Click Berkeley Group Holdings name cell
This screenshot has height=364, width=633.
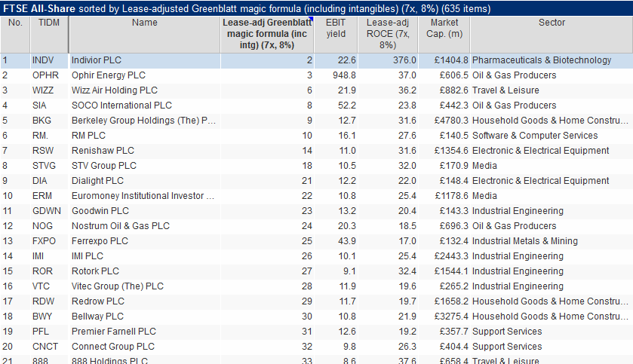145,121
